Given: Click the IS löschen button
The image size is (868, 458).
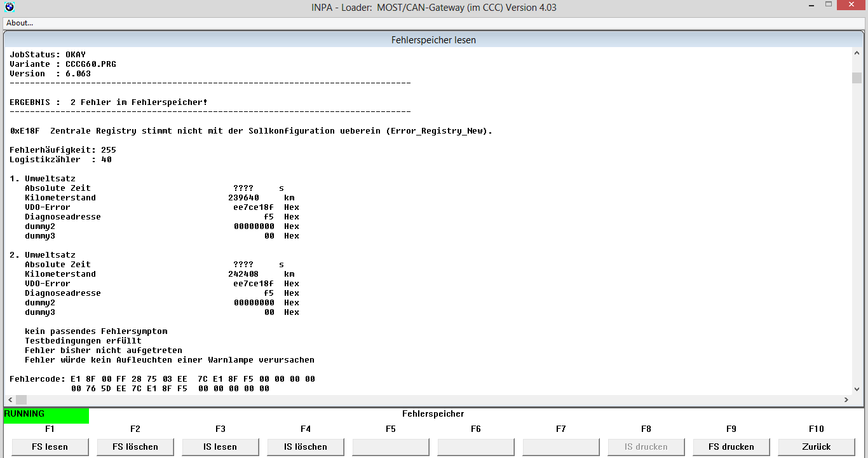Looking at the screenshot, I should 305,447.
